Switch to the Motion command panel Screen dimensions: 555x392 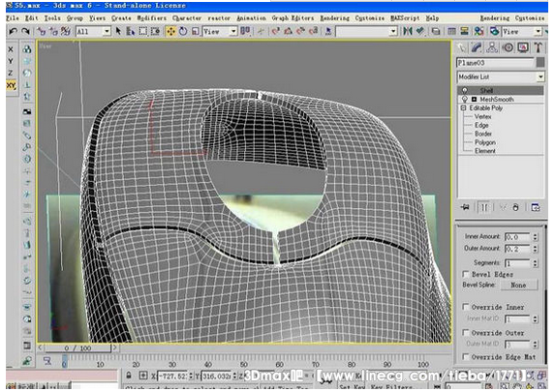(509, 47)
